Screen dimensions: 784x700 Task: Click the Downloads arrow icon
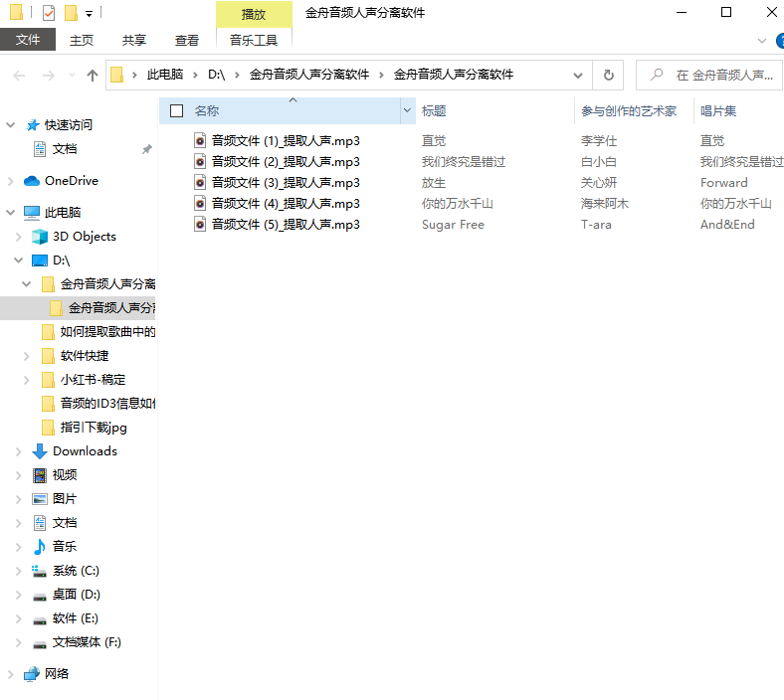click(40, 451)
